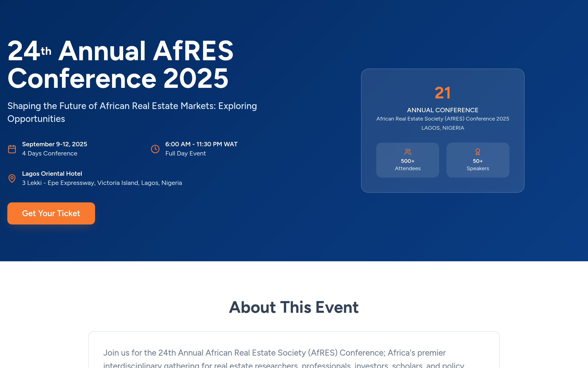Click the orange clock icon
This screenshot has width=588, height=368.
155,149
